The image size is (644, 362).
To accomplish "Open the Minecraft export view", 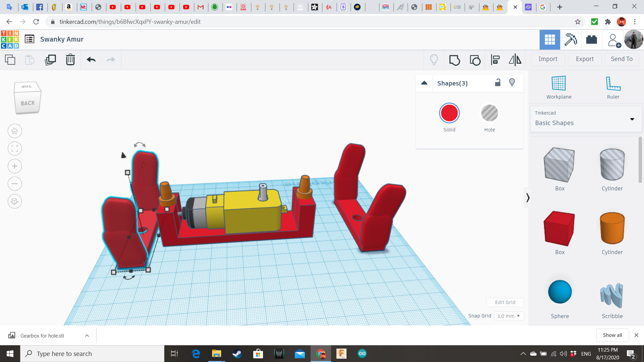I will [570, 40].
